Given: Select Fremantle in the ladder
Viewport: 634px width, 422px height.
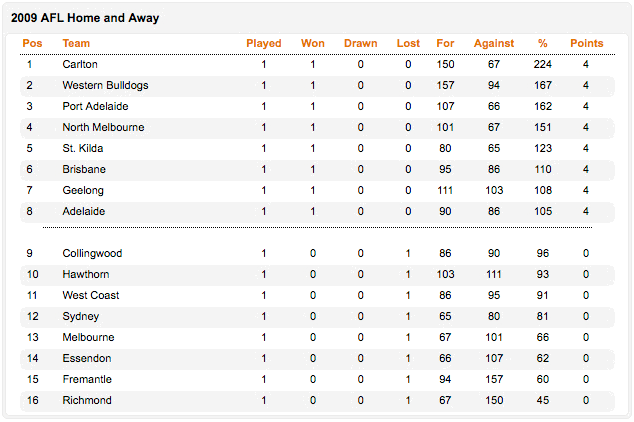Looking at the screenshot, I should click(x=87, y=380).
